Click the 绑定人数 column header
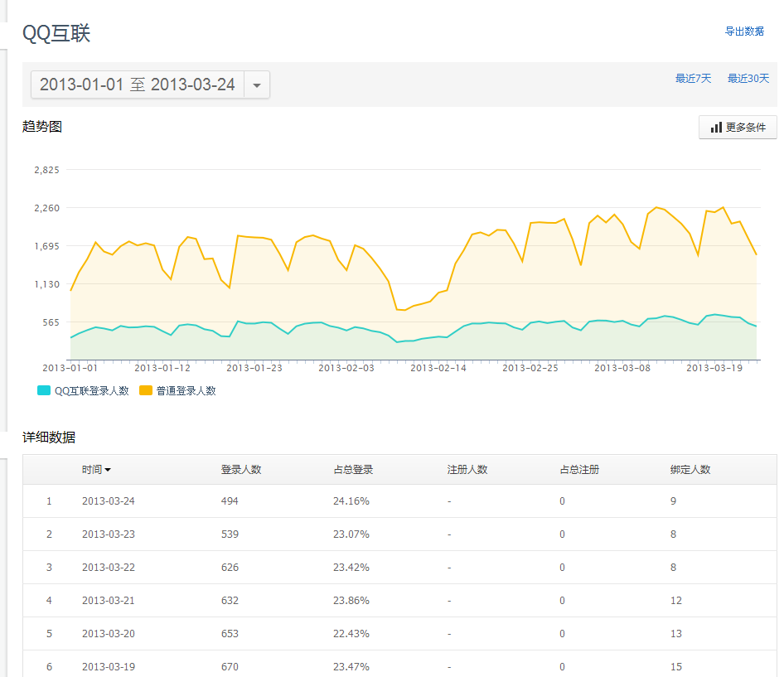784x677 pixels. point(690,470)
